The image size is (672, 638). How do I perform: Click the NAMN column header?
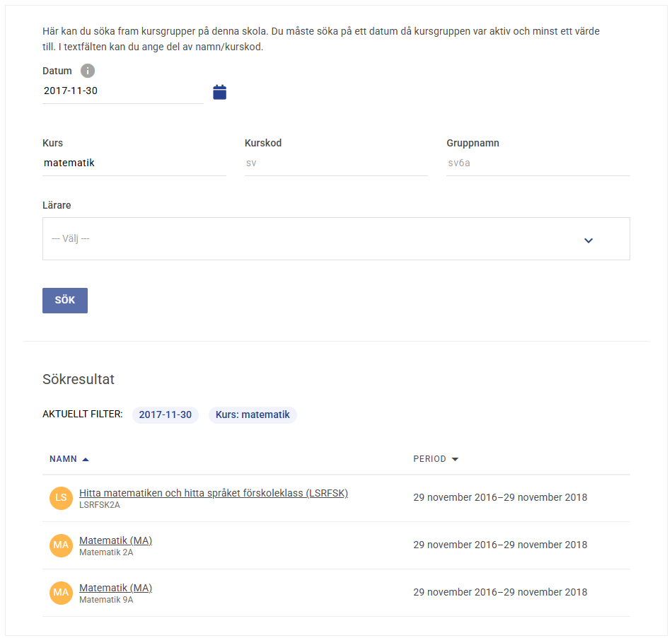(x=63, y=459)
